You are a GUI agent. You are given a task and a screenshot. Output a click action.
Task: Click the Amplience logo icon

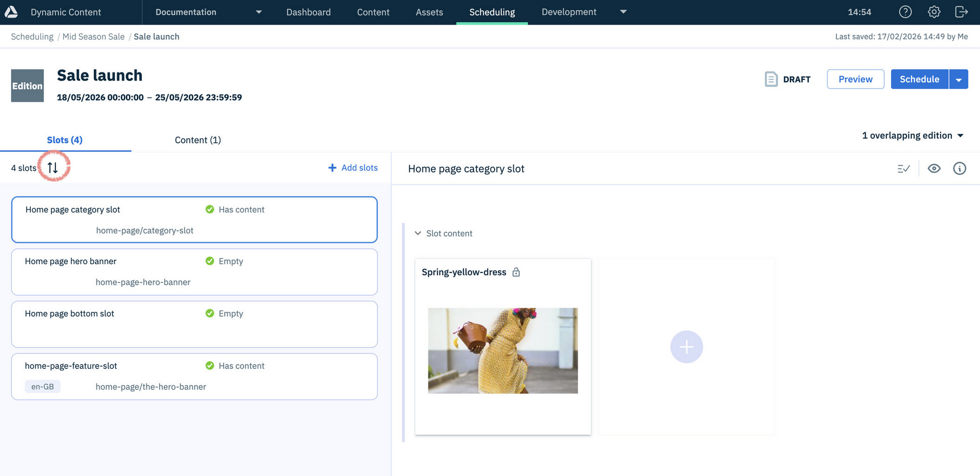tap(11, 12)
